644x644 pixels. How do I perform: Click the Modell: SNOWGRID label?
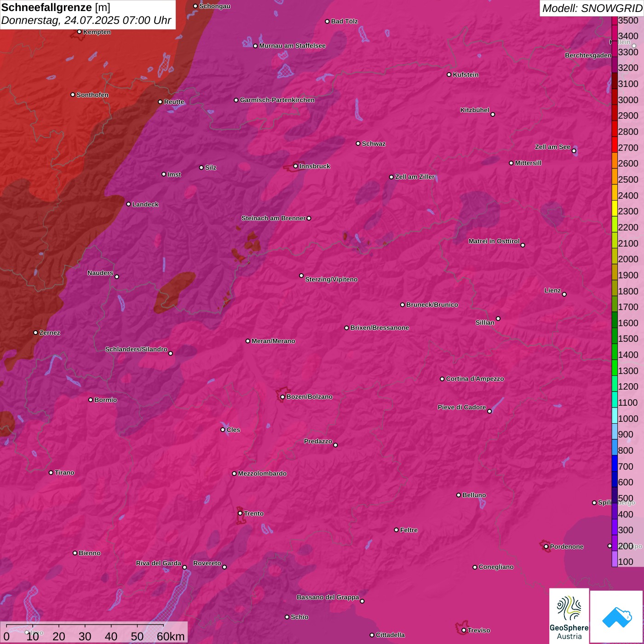592,8
